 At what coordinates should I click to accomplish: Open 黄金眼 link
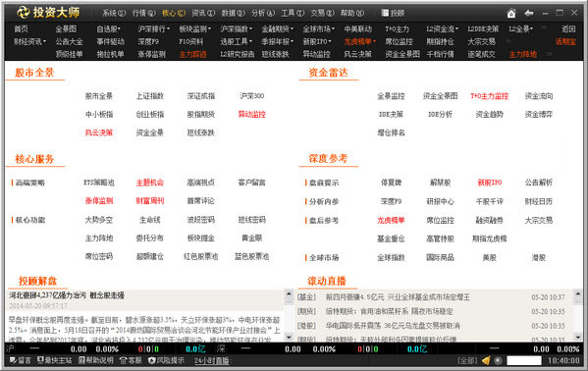pos(251,238)
